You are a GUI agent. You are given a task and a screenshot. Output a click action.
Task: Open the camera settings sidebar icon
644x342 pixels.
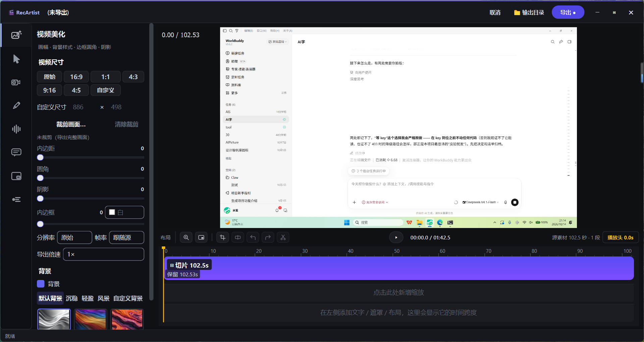point(16,82)
